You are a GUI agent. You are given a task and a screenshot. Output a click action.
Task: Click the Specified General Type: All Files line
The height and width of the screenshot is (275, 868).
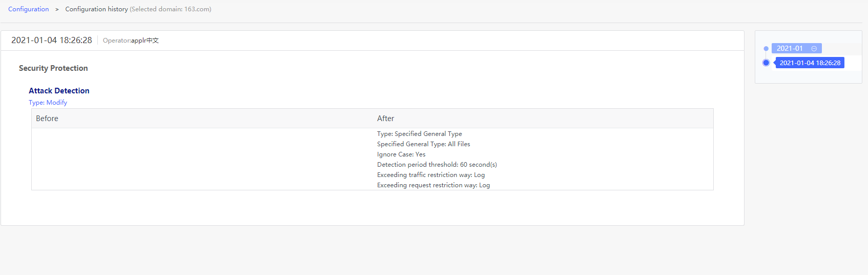pyautogui.click(x=423, y=144)
